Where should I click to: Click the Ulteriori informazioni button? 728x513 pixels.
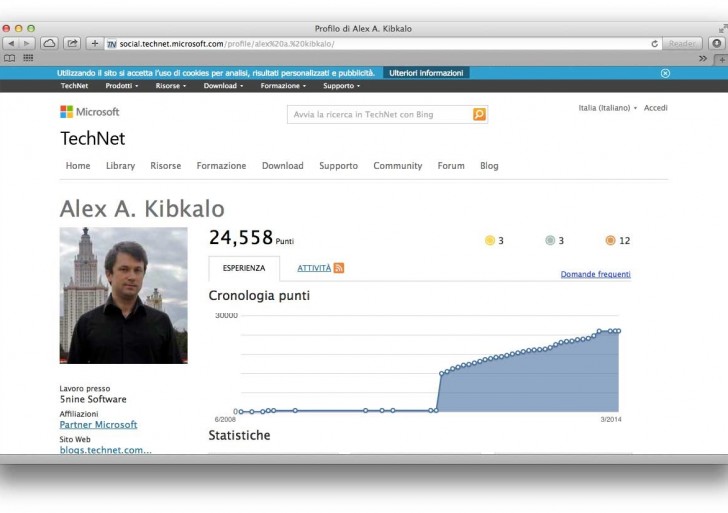pyautogui.click(x=426, y=73)
